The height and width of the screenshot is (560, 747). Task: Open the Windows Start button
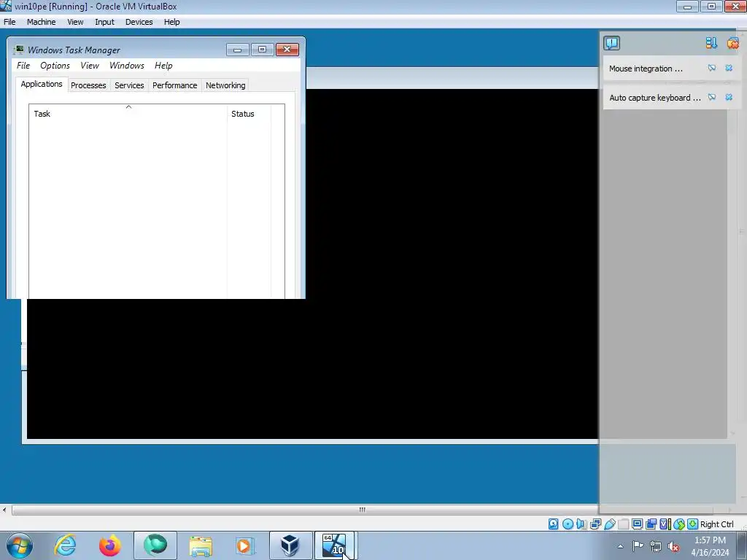[x=20, y=545]
